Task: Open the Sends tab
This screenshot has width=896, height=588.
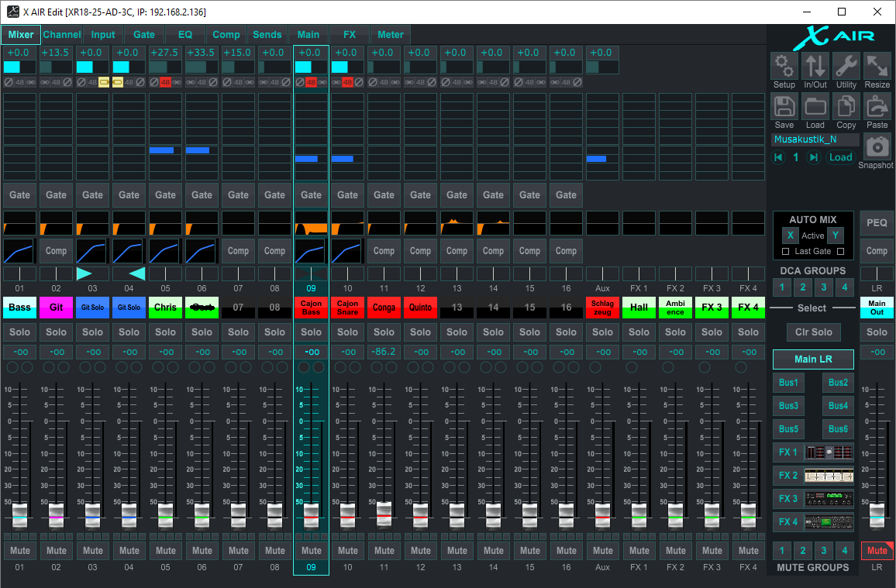Action: [x=267, y=34]
